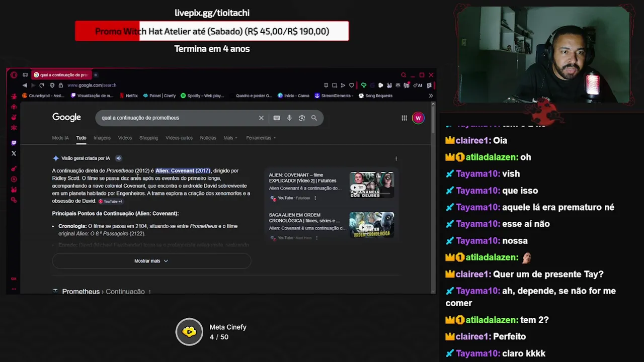This screenshot has height=362, width=644.
Task: Click the chat message 'claro kkkk'
Action: click(x=524, y=353)
